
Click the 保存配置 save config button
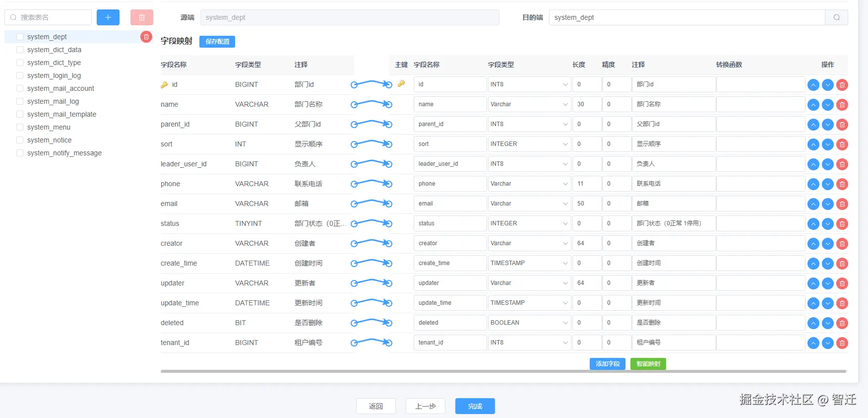[x=217, y=42]
